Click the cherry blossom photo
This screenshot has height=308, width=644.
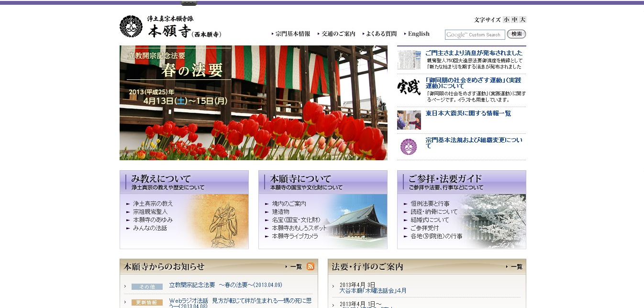(x=493, y=221)
